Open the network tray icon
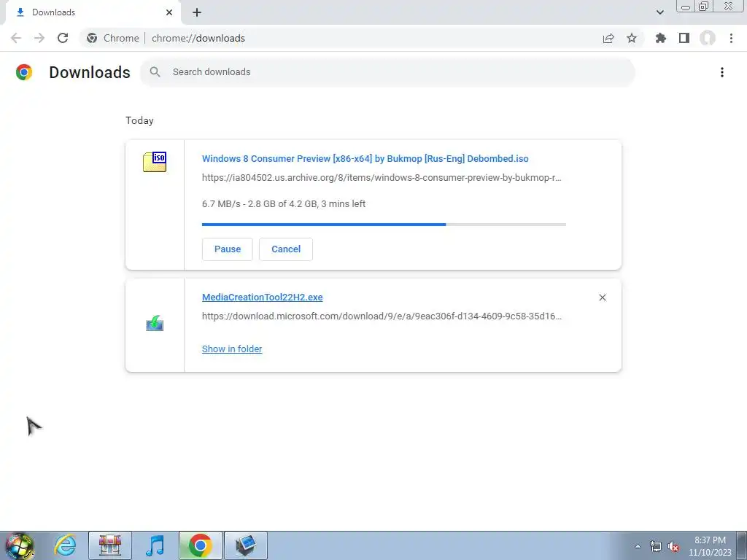 pos(656,546)
